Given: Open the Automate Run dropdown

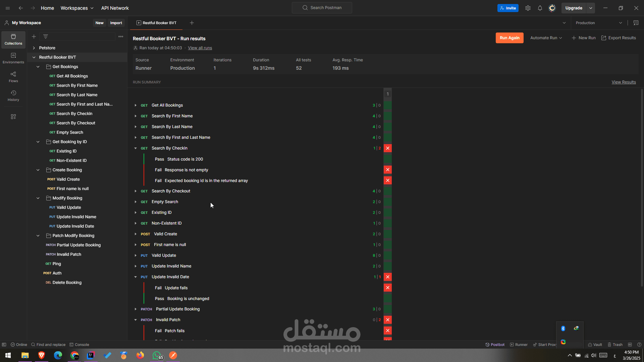Looking at the screenshot, I should pyautogui.click(x=546, y=38).
